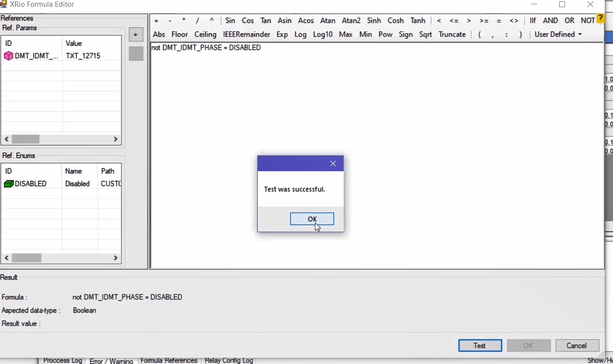Click the green DISABLED enum icon
This screenshot has width=613, height=364.
pyautogui.click(x=8, y=184)
